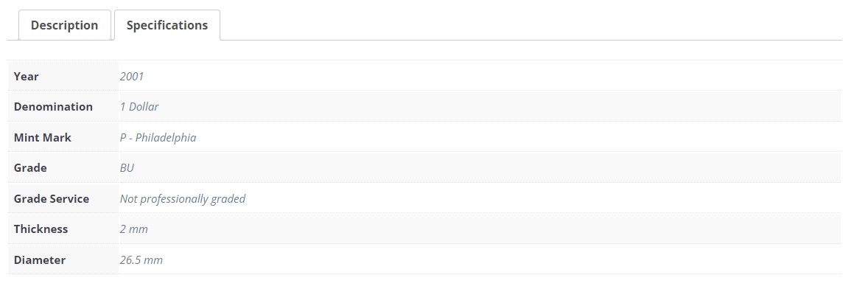
Task: Click the 26.5 mm diameter value
Action: 141,260
